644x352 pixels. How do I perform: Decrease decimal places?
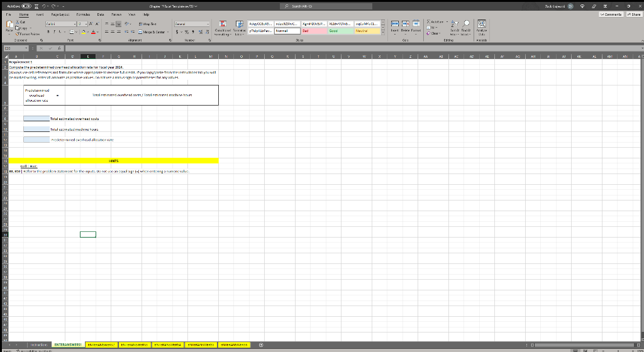click(x=207, y=32)
